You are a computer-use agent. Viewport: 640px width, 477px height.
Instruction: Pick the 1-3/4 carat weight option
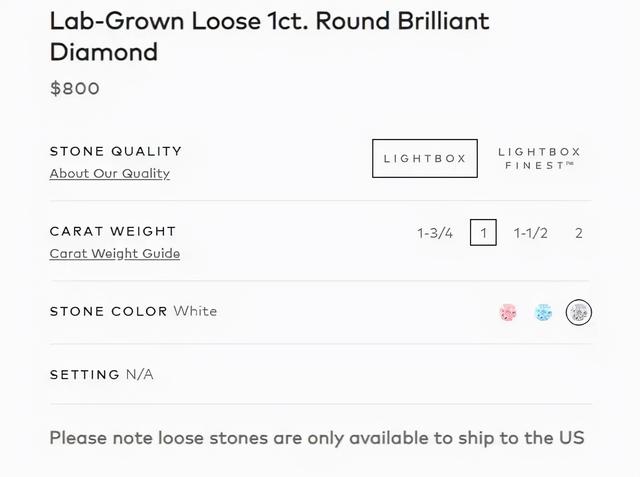435,233
